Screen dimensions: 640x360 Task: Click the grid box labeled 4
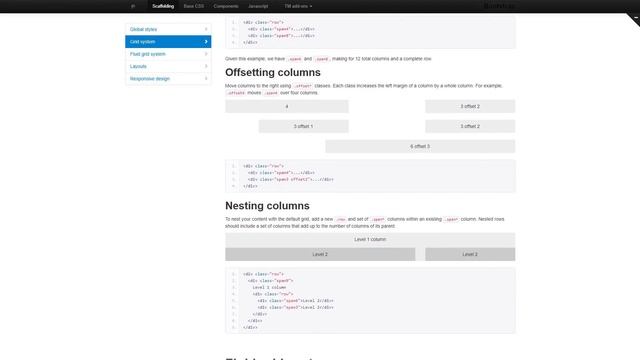pos(287,106)
